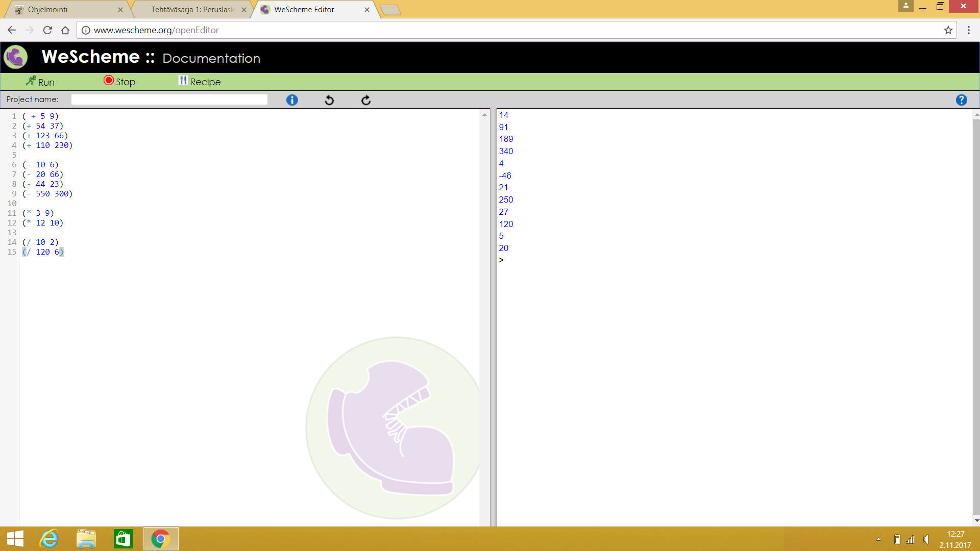Click the WeScheme shoe logo
Viewport: 980px width, 551px height.
click(x=16, y=57)
